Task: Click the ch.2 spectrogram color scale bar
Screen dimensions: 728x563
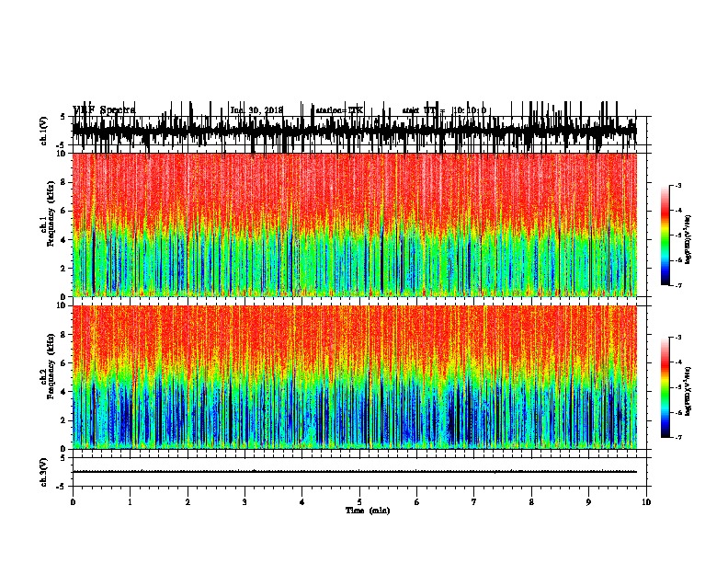Action: (665, 387)
